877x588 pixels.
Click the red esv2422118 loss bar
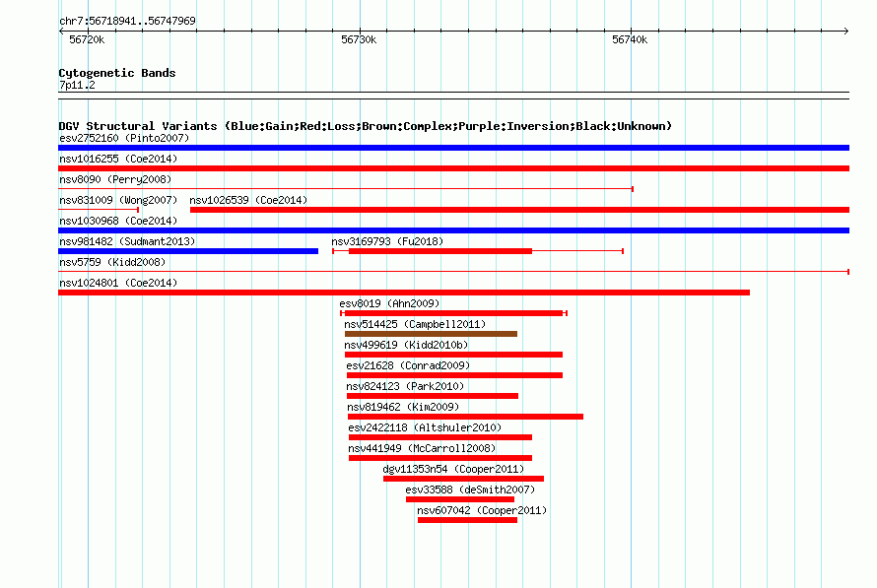pos(440,437)
